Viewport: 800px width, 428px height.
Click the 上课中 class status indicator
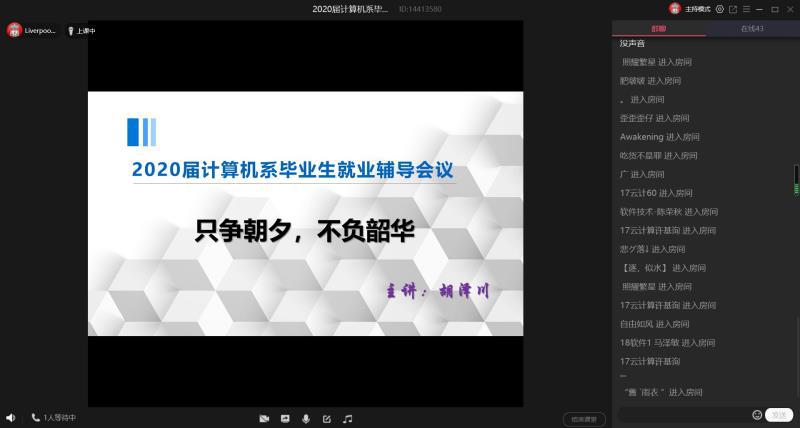pyautogui.click(x=81, y=31)
